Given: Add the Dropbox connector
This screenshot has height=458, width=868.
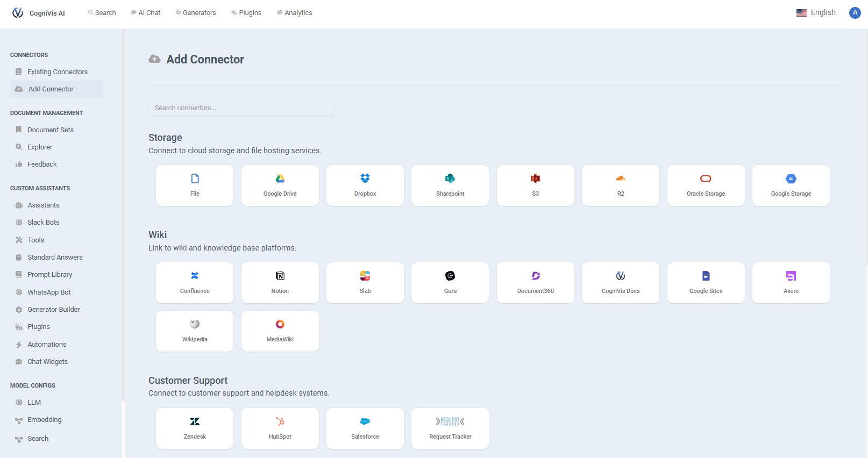Looking at the screenshot, I should (365, 185).
